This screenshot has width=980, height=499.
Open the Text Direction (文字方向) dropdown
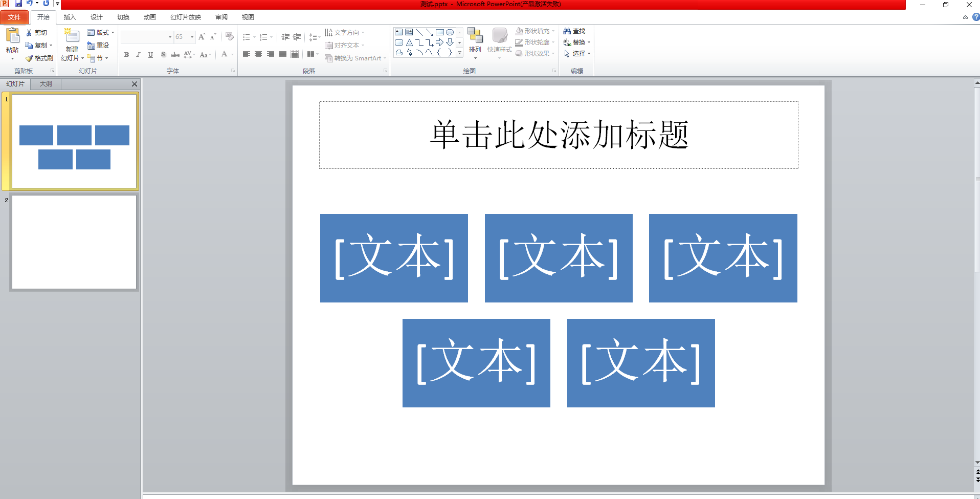345,32
